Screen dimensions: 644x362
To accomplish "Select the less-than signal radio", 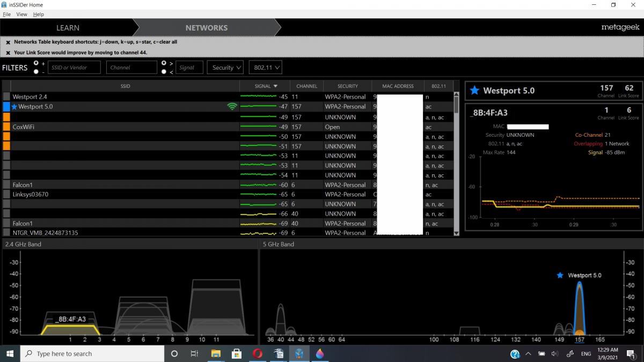I will coord(164,71).
